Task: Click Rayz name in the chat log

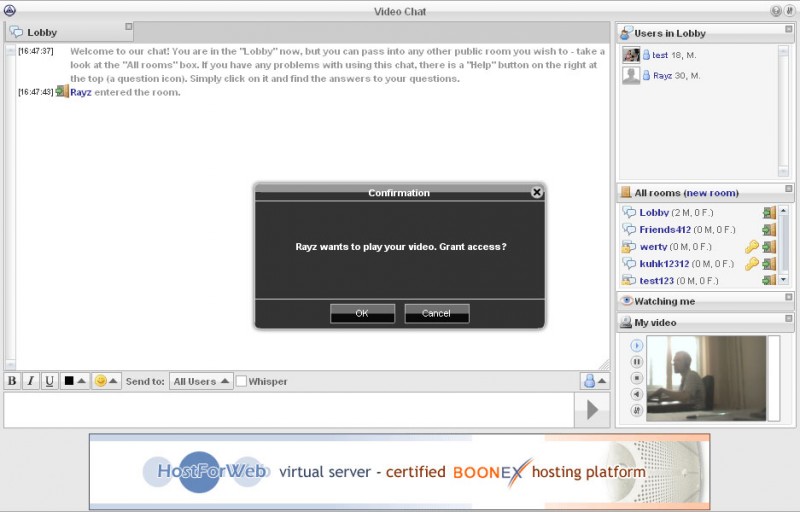Action: click(81, 92)
